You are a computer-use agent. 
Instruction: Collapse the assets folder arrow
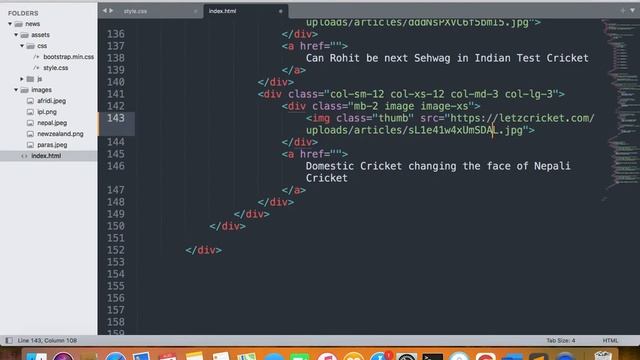click(x=16, y=35)
